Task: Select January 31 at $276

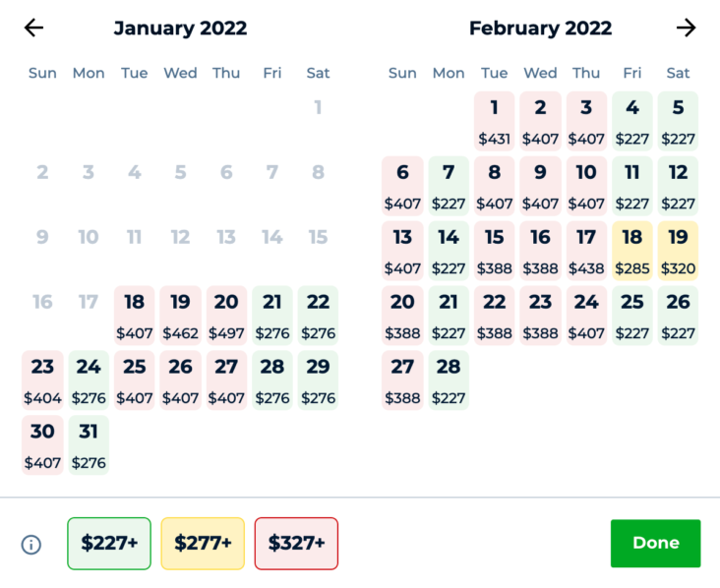Action: click(x=89, y=444)
